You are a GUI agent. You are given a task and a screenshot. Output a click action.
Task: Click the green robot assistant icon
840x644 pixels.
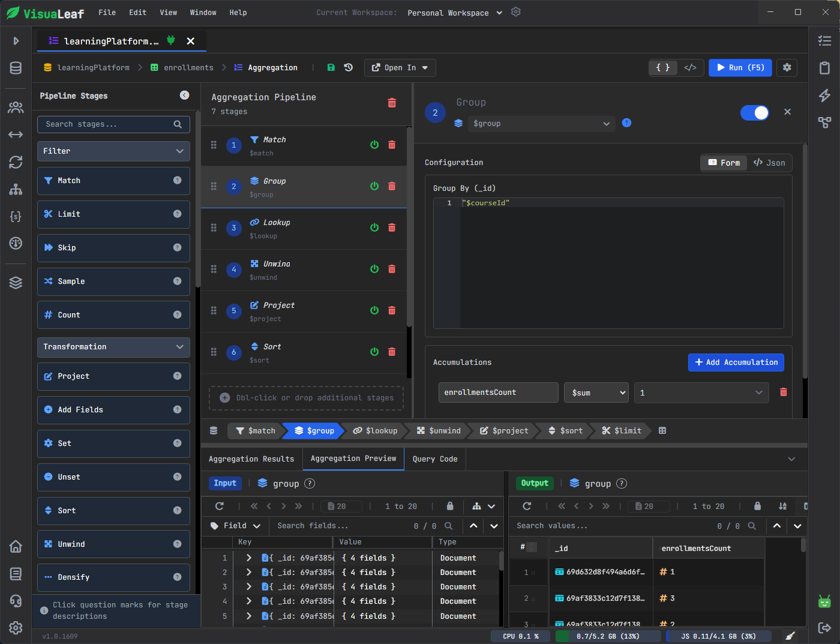824,601
